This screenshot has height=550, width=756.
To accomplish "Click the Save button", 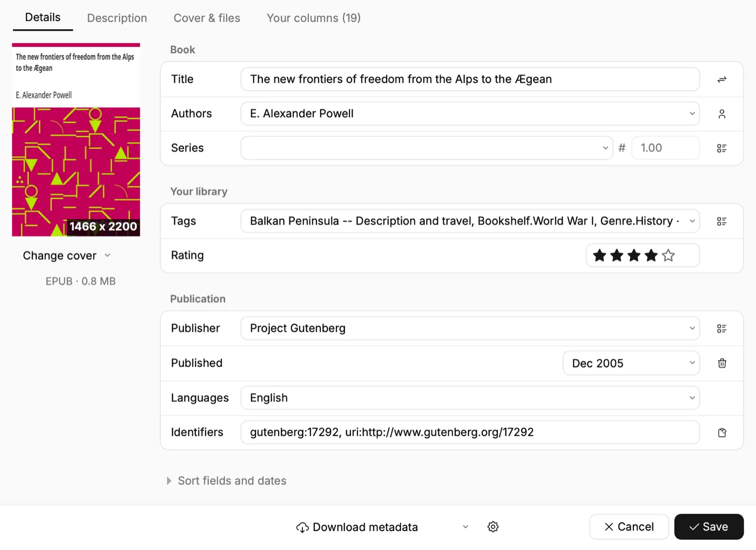I will coord(709,527).
